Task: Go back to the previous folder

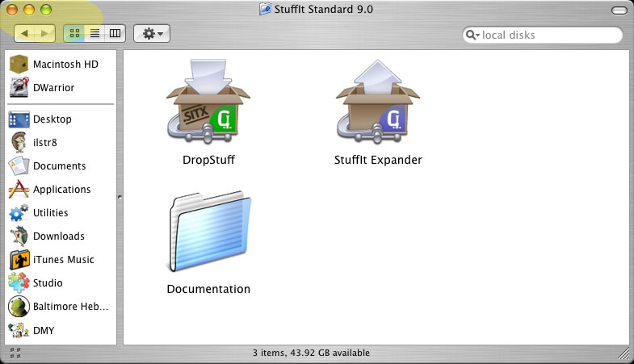Action: [x=25, y=34]
